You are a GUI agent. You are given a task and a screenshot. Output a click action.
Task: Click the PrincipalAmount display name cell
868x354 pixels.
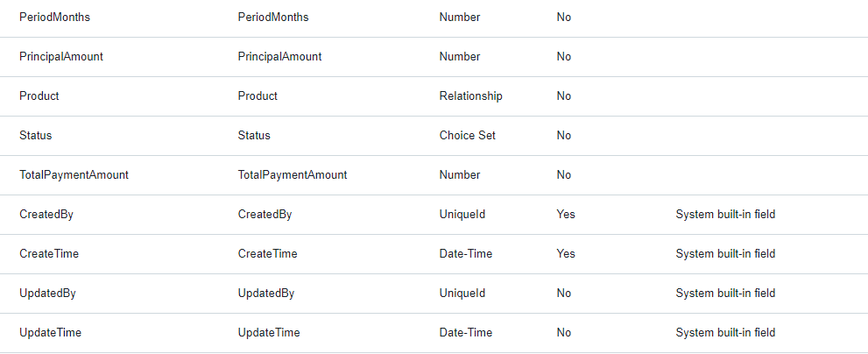279,57
